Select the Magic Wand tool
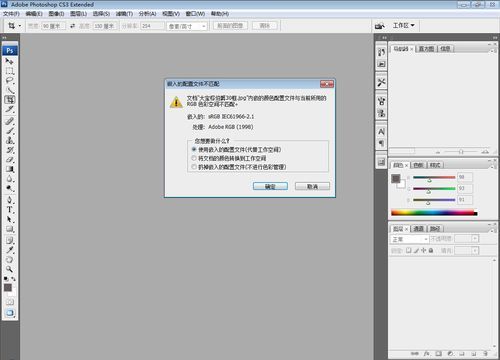Screen dimensions: 500x360 (x=9, y=90)
